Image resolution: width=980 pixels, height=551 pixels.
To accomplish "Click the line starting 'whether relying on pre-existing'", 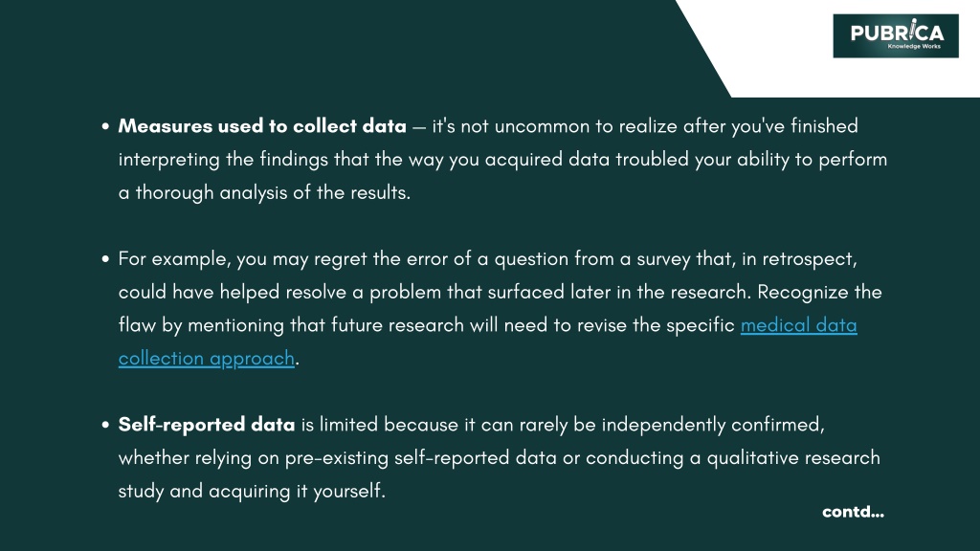I will pos(500,458).
